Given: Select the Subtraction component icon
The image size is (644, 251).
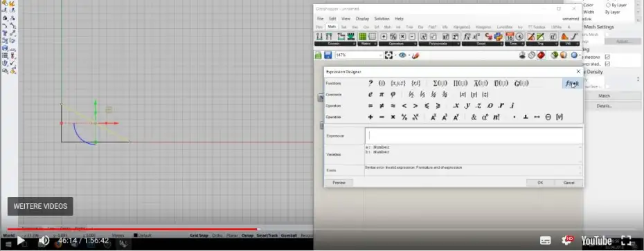Looking at the screenshot, I should click(412, 37).
